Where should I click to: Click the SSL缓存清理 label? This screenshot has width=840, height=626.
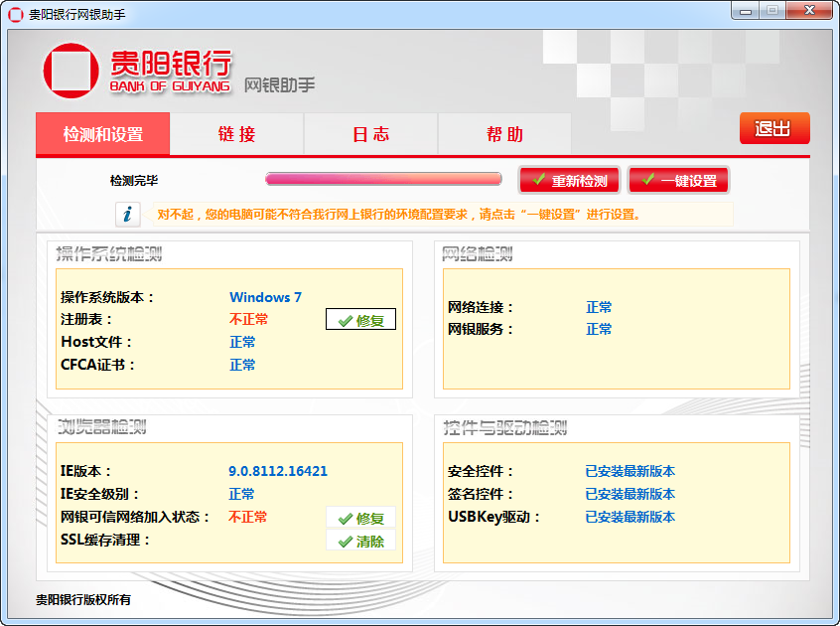105,540
